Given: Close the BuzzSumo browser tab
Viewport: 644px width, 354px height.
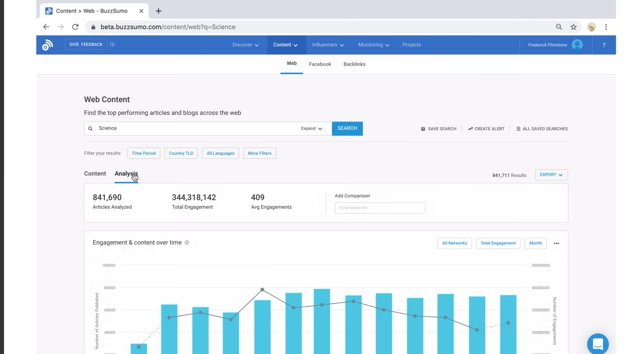Looking at the screenshot, I should (141, 11).
